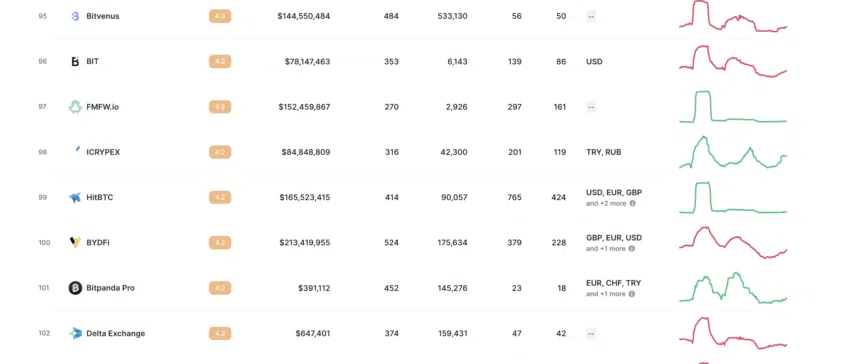Open the FMFW.io exchange page
The height and width of the screenshot is (364, 850).
102,107
